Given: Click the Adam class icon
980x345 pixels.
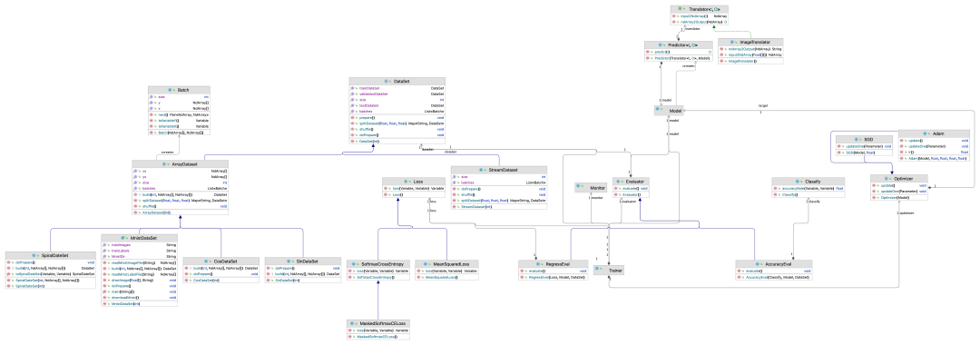Looking at the screenshot, I should 925,133.
